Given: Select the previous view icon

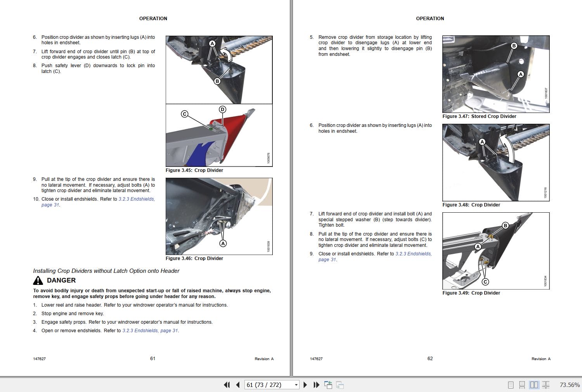Looking at the screenshot, I should 329,385.
